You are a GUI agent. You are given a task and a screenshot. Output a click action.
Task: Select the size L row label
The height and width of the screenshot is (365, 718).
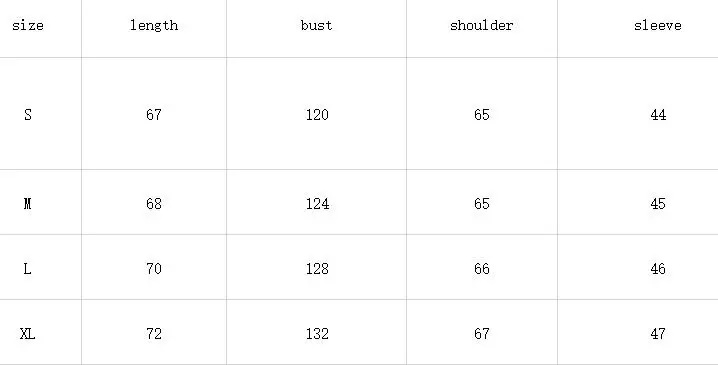pyautogui.click(x=27, y=268)
